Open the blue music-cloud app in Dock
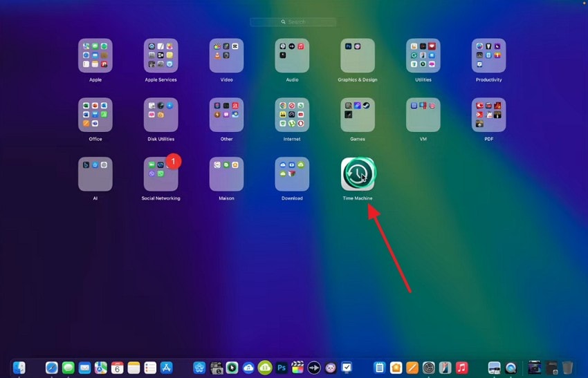 click(x=248, y=368)
